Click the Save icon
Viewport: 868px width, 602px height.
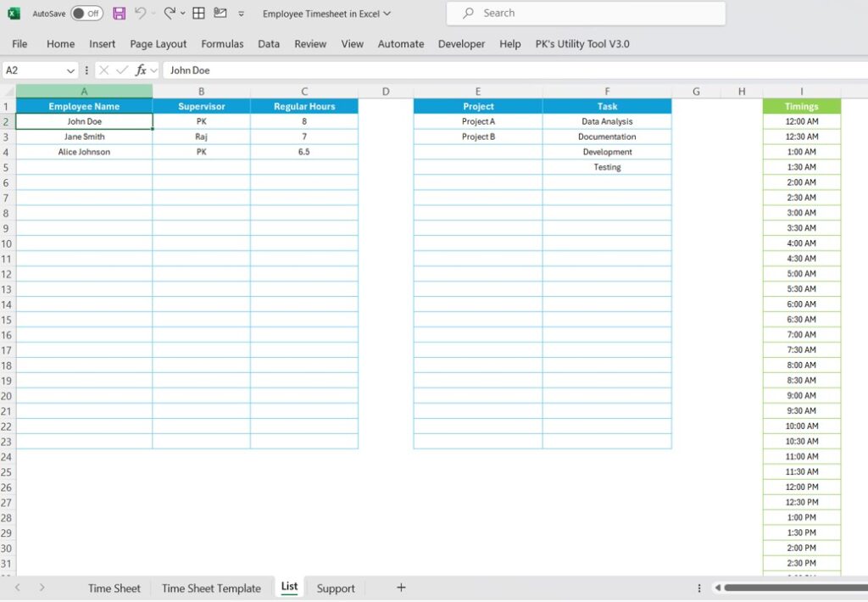pos(119,14)
